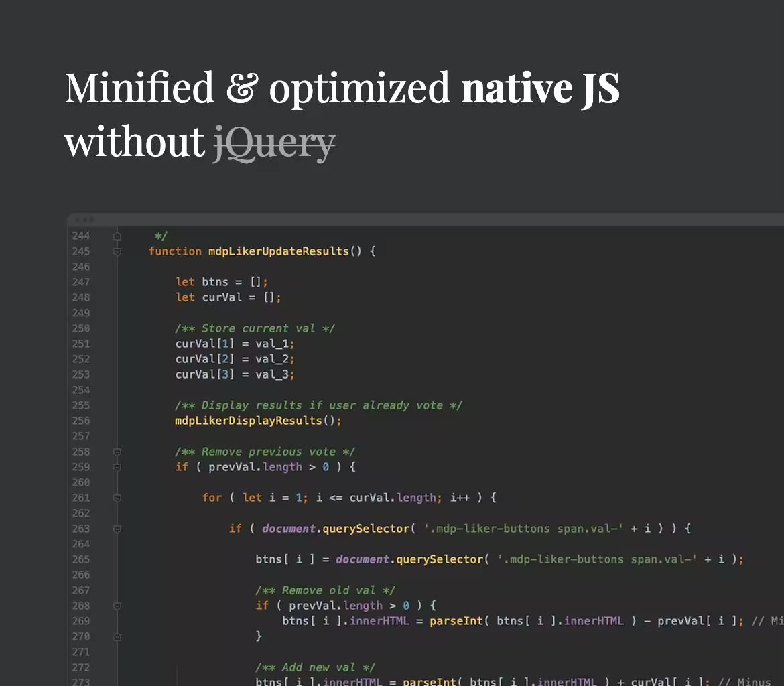784x686 pixels.
Task: Click the 'function' keyword on line 245
Action: [175, 251]
